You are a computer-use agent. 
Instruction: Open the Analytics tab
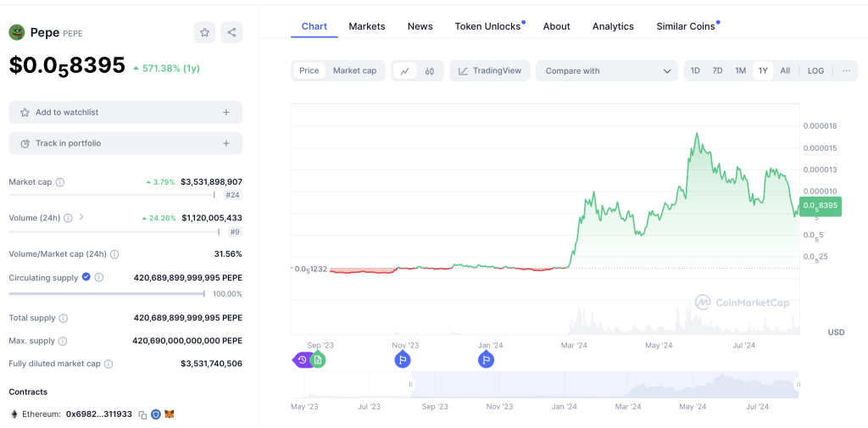coord(613,26)
